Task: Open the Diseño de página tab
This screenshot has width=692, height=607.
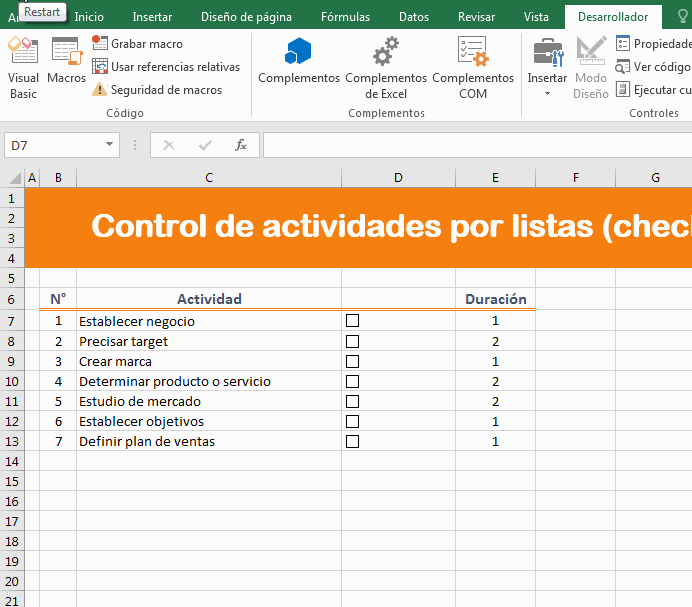Action: [x=246, y=17]
